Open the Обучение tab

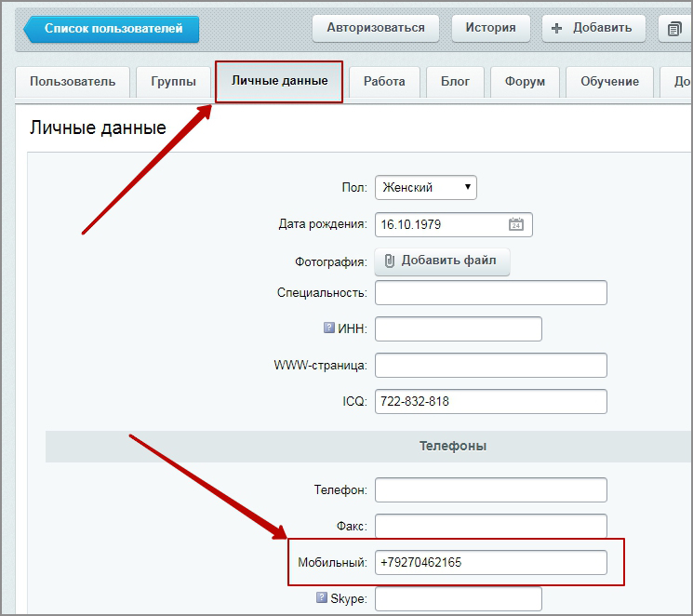(609, 82)
